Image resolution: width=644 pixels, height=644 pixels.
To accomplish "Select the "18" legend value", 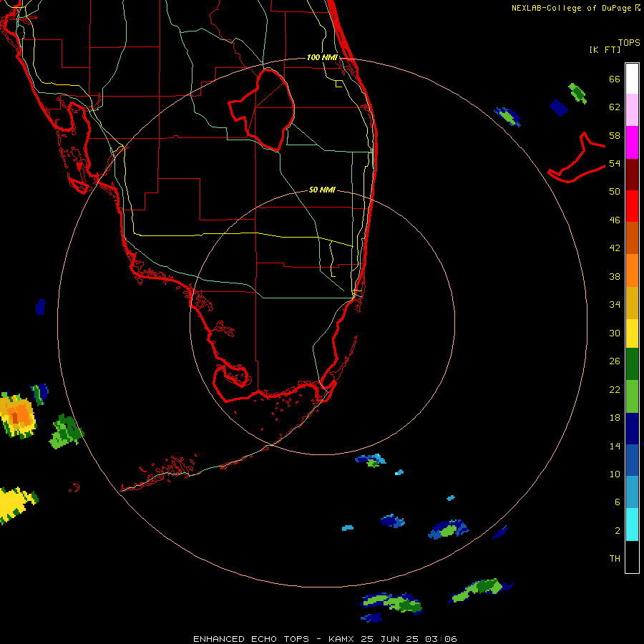I will tap(615, 418).
